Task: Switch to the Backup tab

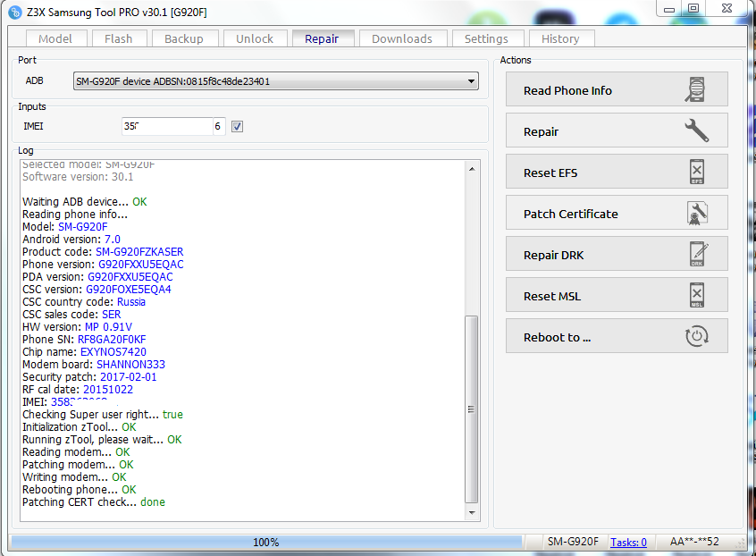Action: coord(184,38)
